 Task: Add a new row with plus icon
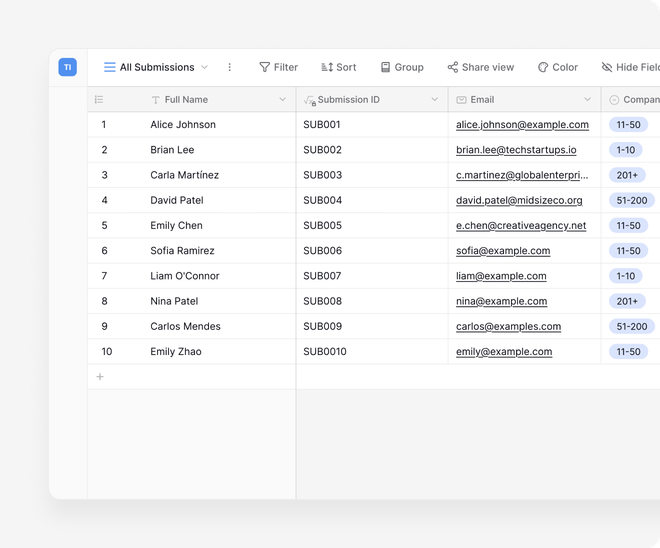pos(100,377)
